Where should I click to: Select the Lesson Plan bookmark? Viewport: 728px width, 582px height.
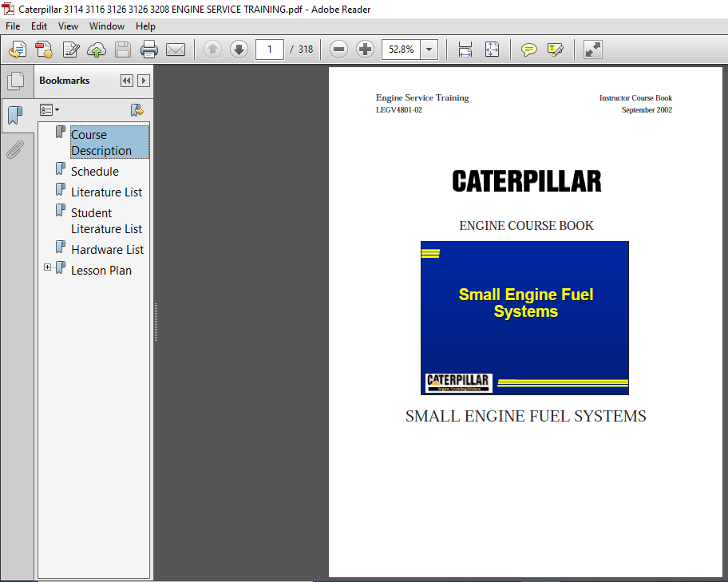[101, 271]
